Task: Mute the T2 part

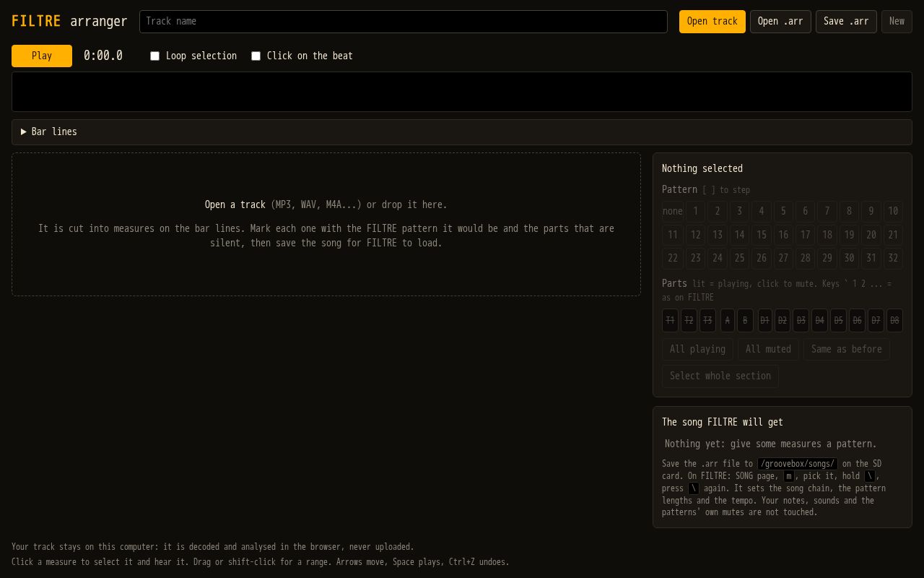Action: click(689, 321)
